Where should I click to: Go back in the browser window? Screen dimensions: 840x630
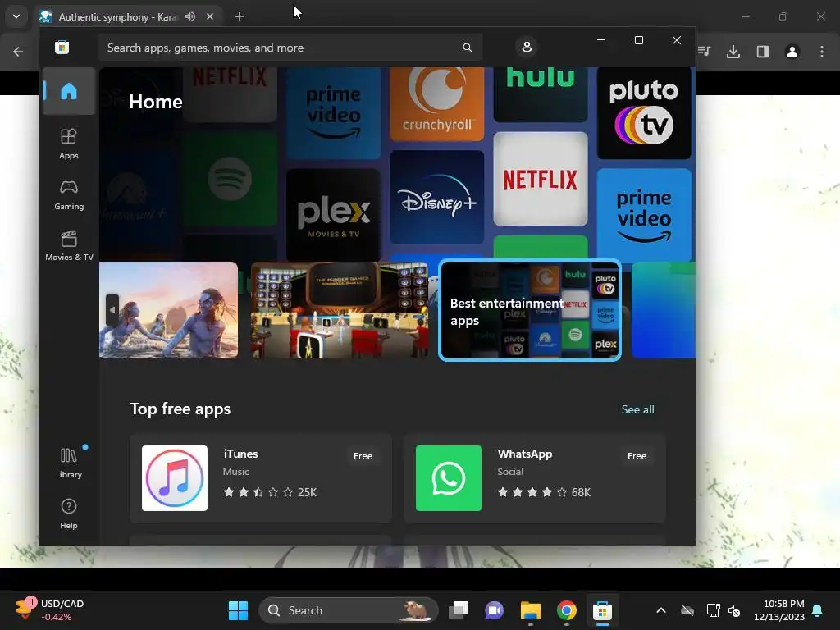(18, 52)
